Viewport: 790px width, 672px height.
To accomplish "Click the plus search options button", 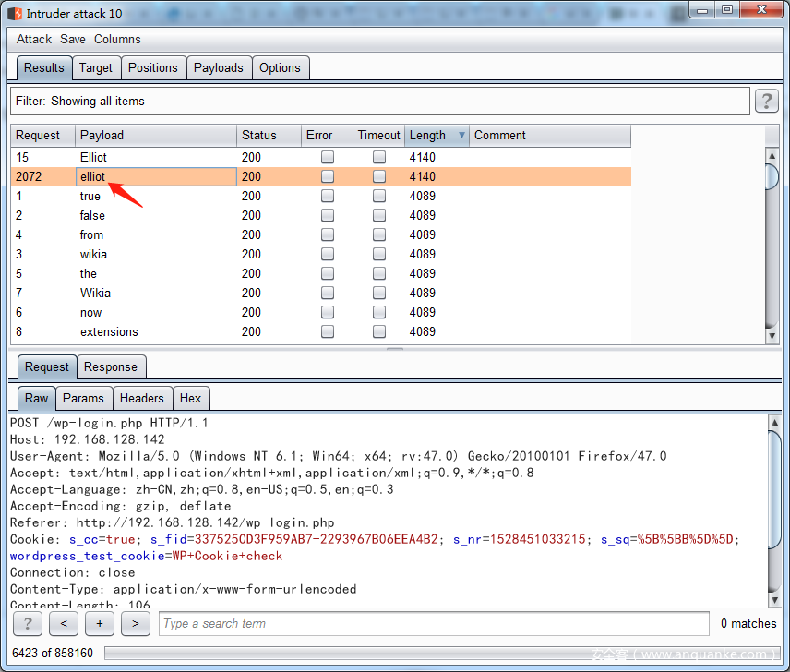I will point(99,624).
